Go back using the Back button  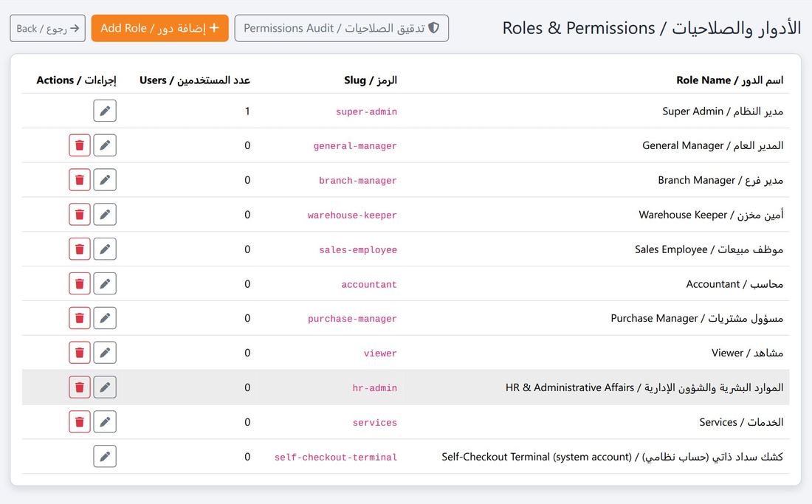click(x=48, y=29)
